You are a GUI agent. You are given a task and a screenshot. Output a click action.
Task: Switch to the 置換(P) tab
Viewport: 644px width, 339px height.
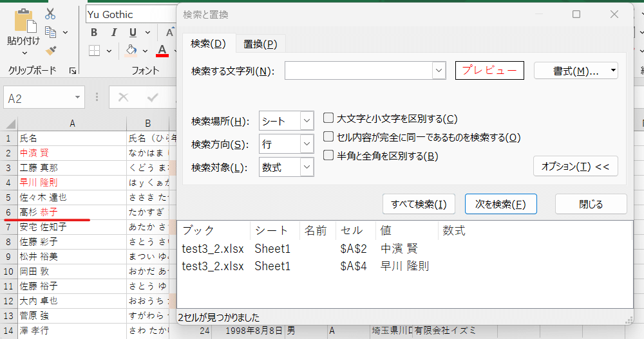click(x=260, y=44)
